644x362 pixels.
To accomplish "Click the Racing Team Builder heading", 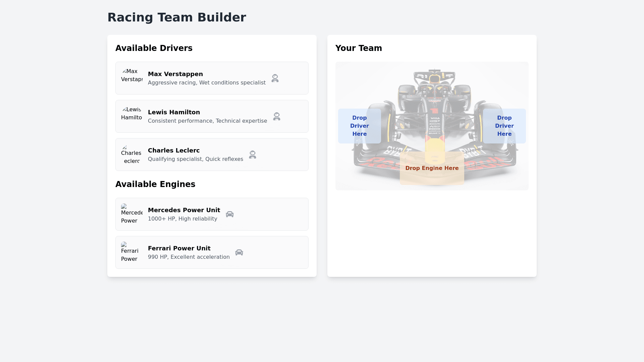I will (177, 17).
